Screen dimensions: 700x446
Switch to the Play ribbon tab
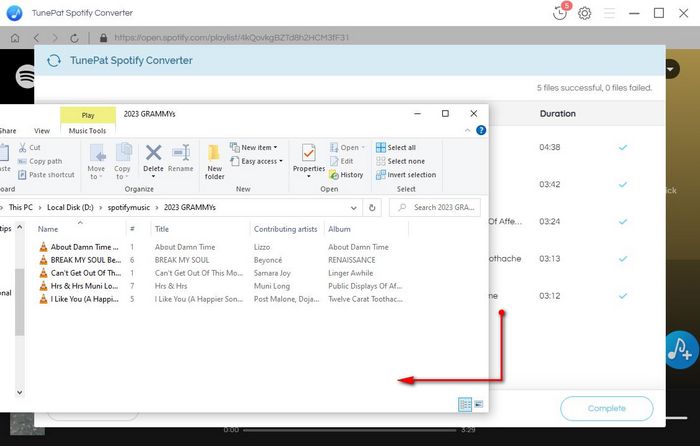(x=88, y=115)
